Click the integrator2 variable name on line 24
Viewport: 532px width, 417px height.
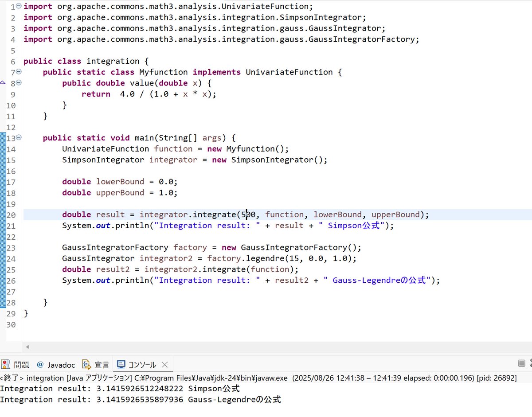click(x=166, y=258)
